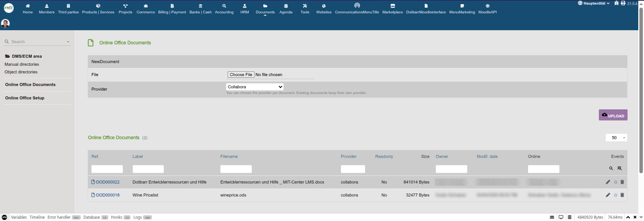
Task: Open the bug report icon in header
Action: click(x=616, y=3)
